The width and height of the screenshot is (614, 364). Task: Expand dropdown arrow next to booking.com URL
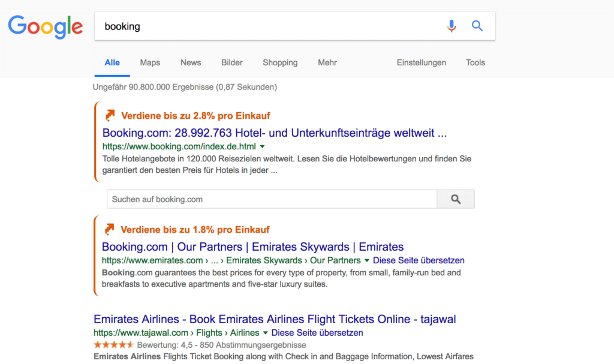[x=263, y=146]
